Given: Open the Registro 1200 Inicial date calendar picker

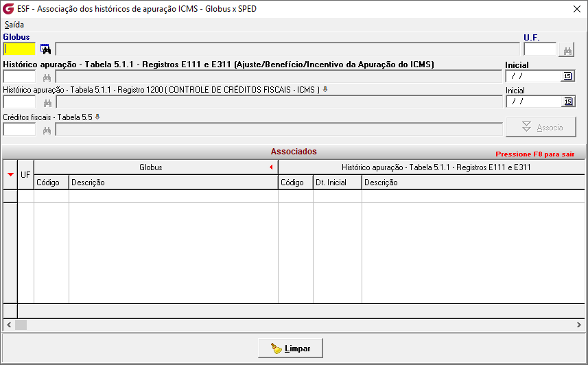Looking at the screenshot, I should 568,102.
